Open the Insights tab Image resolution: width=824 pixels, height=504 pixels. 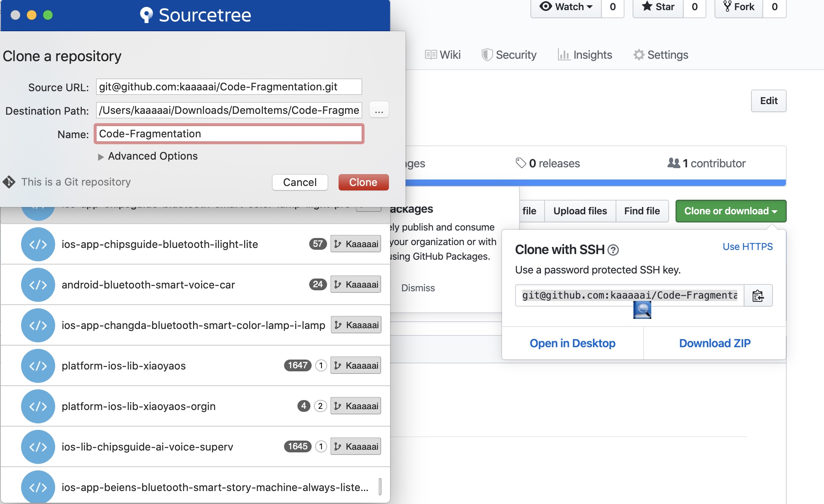[585, 55]
